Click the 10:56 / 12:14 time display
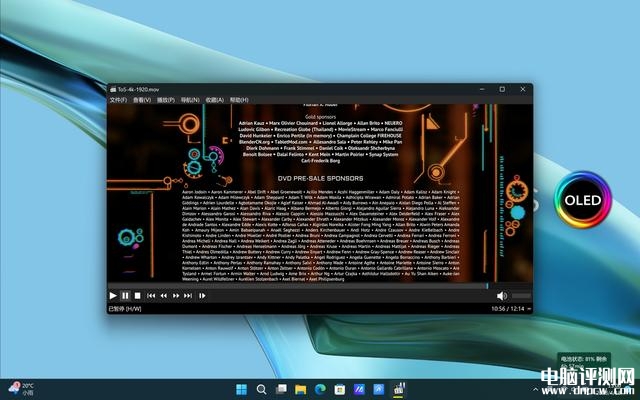Viewport: 640px width, 400px height. 508,309
